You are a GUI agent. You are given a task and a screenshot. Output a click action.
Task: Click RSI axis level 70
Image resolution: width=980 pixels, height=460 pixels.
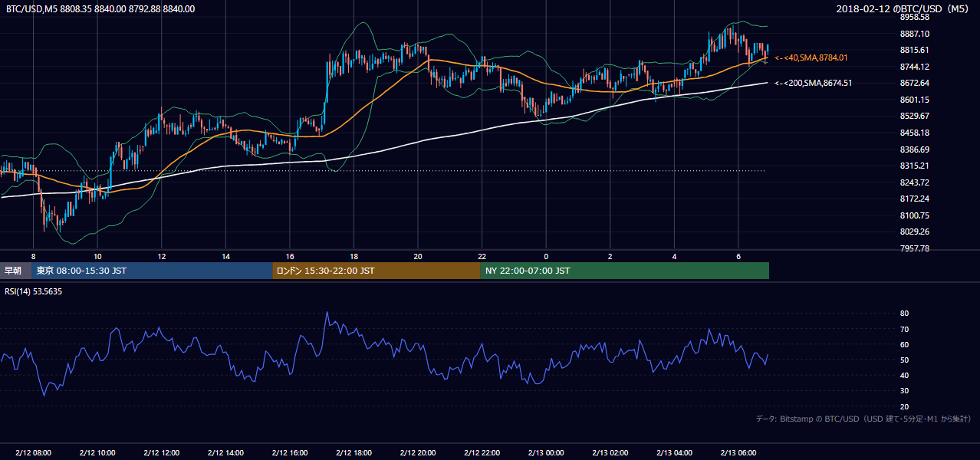[x=904, y=329]
